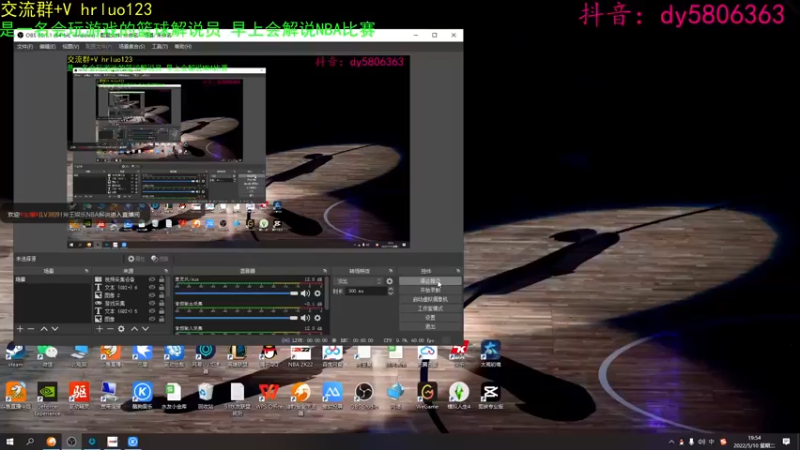Click the 停止推流 stop streaming button
The image size is (800, 450).
[430, 281]
